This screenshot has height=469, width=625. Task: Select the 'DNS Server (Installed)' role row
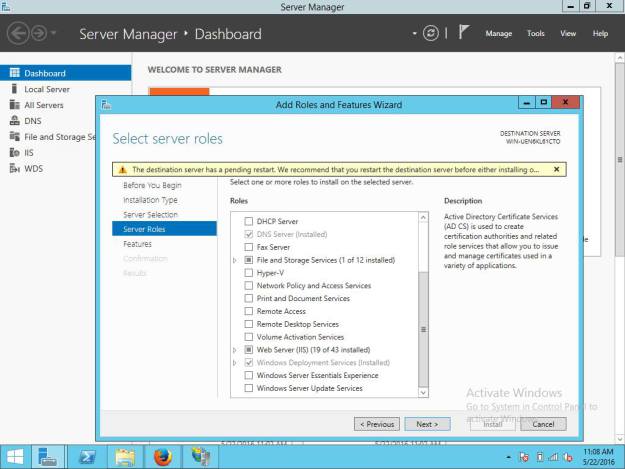tap(292, 234)
